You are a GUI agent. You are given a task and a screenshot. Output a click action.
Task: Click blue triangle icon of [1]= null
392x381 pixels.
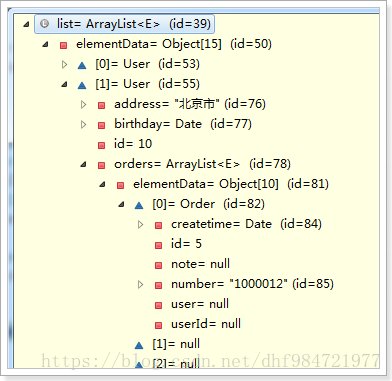[139, 345]
